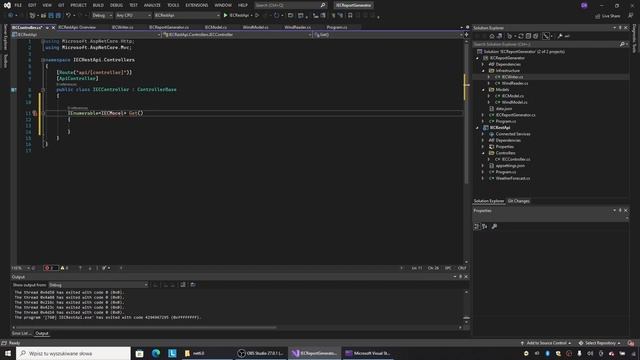Click the editor zoom level percentage box

tap(20, 268)
